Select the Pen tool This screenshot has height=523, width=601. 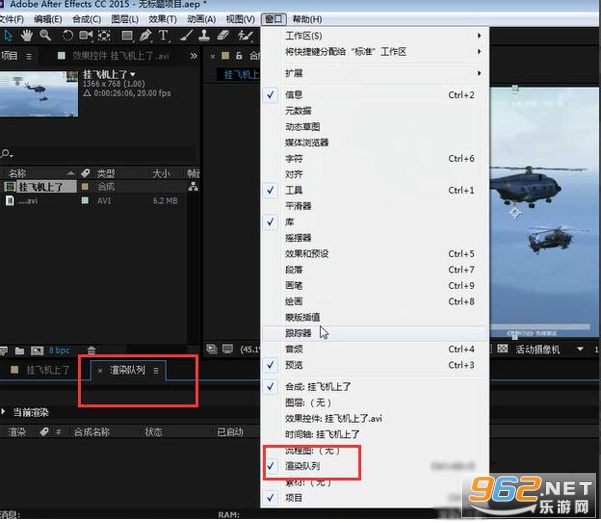coord(145,36)
